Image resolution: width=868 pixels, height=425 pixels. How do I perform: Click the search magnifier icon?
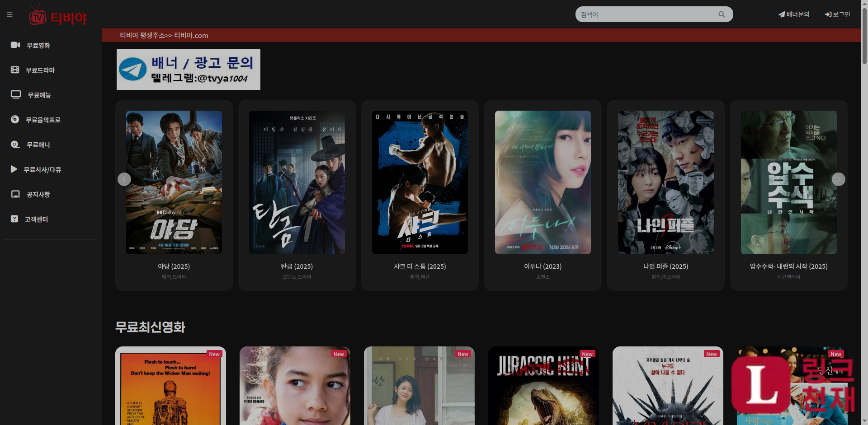click(722, 14)
